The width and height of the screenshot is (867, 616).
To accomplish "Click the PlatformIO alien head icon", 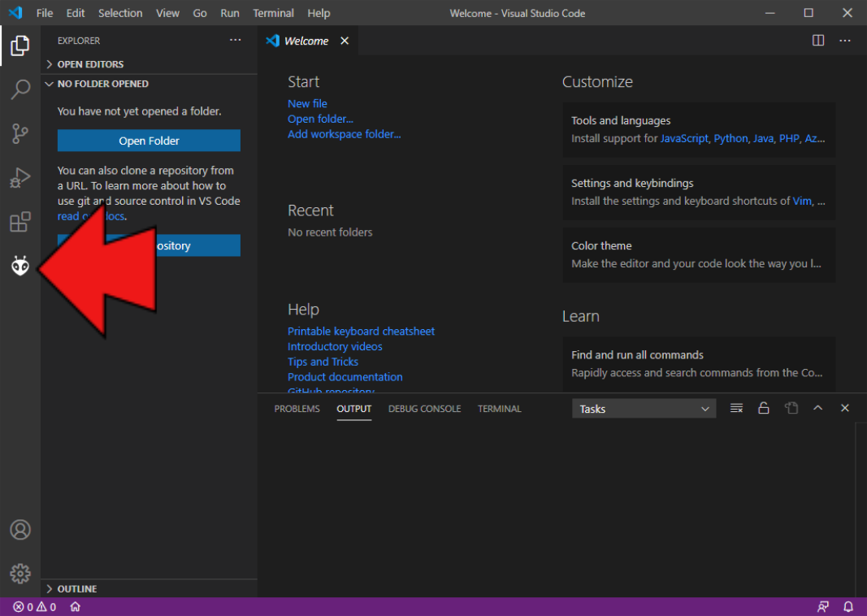I will click(x=20, y=265).
